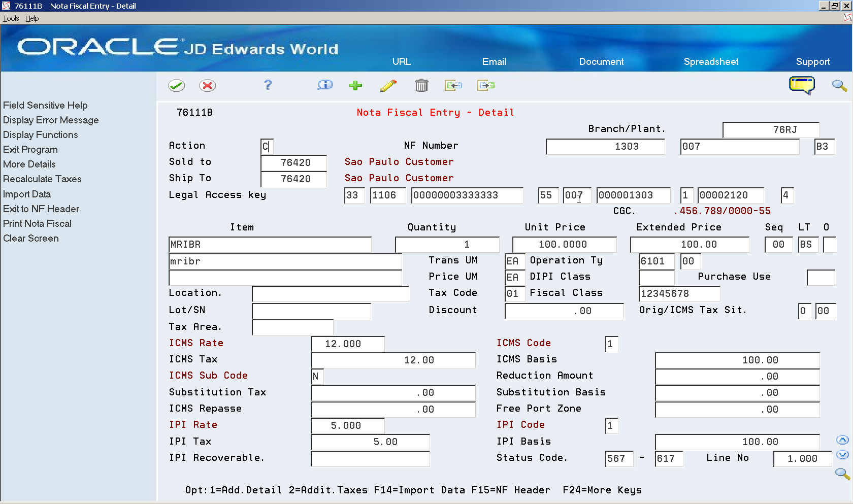
Task: Open help with the question mark icon
Action: click(x=268, y=85)
